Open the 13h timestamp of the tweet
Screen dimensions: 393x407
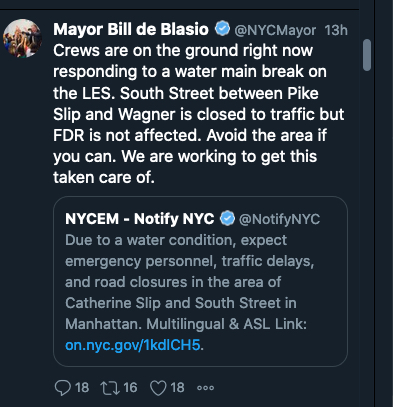336,30
